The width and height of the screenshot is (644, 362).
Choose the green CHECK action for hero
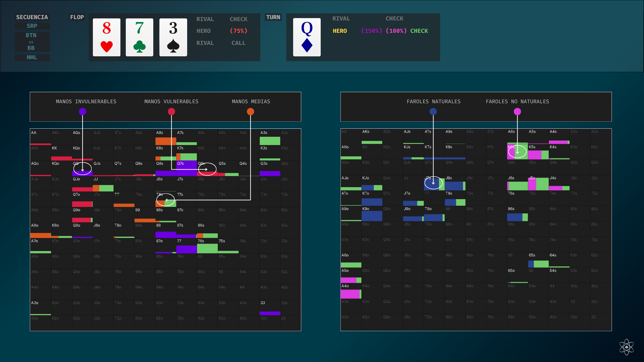419,31
